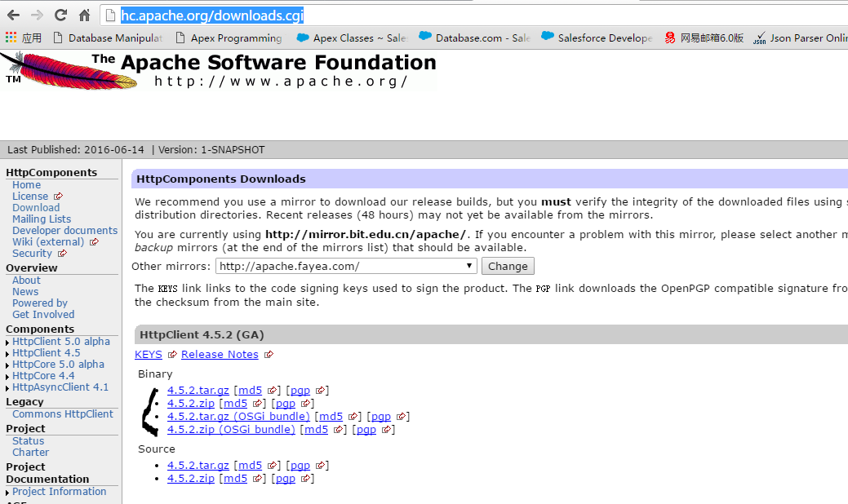848x504 pixels.
Task: Open pgp link for tar.gz OSGi bundle
Action: (x=380, y=417)
